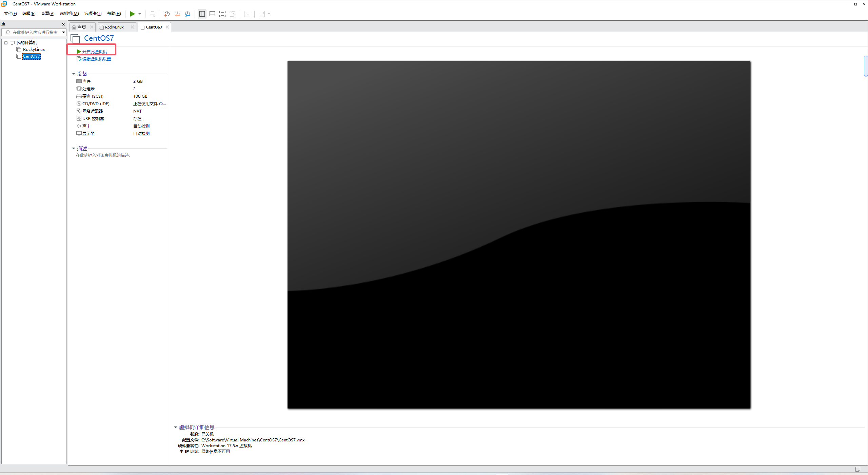The height and width of the screenshot is (475, 868).
Task: Switch to the RockyLinux tab
Action: [114, 27]
